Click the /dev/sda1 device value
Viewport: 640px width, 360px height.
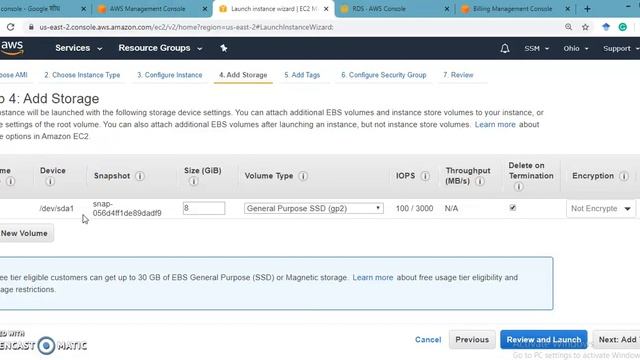(56, 209)
